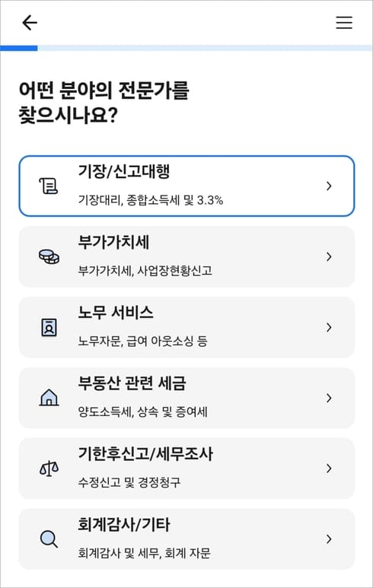Click the ID badge icon for 노무 서비스
373x588 pixels.
tap(49, 327)
